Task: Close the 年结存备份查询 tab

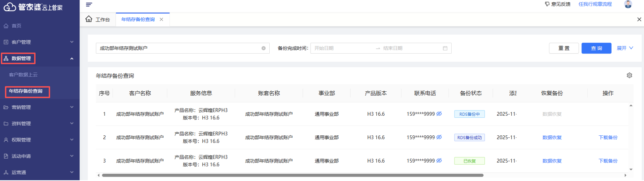Action: (x=162, y=20)
